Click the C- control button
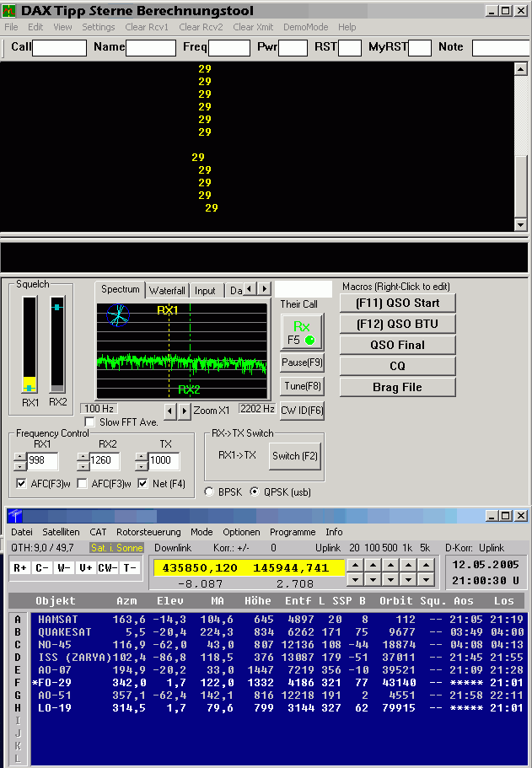Screen dimensions: 532x768 point(41,568)
